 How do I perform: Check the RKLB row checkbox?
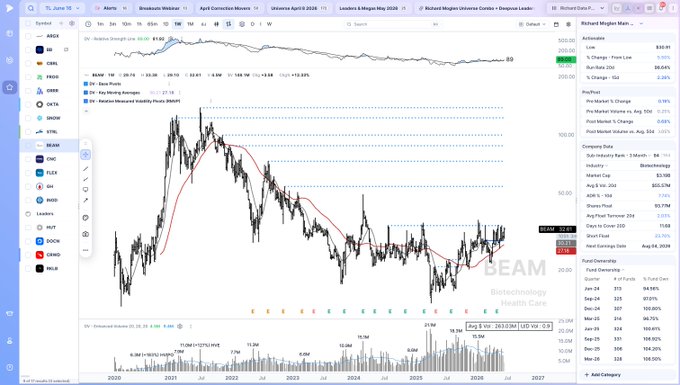pyautogui.click(x=28, y=269)
